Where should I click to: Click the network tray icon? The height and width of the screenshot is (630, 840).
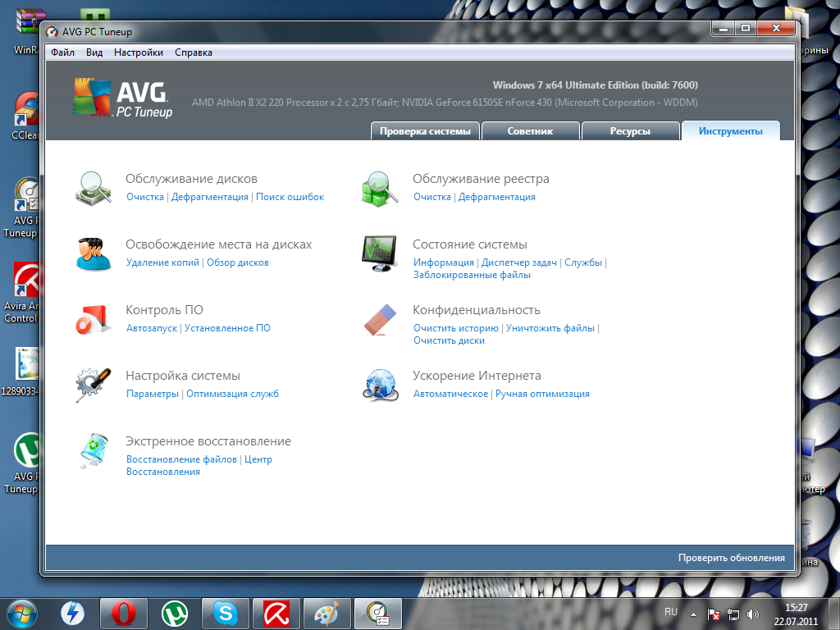(x=733, y=614)
